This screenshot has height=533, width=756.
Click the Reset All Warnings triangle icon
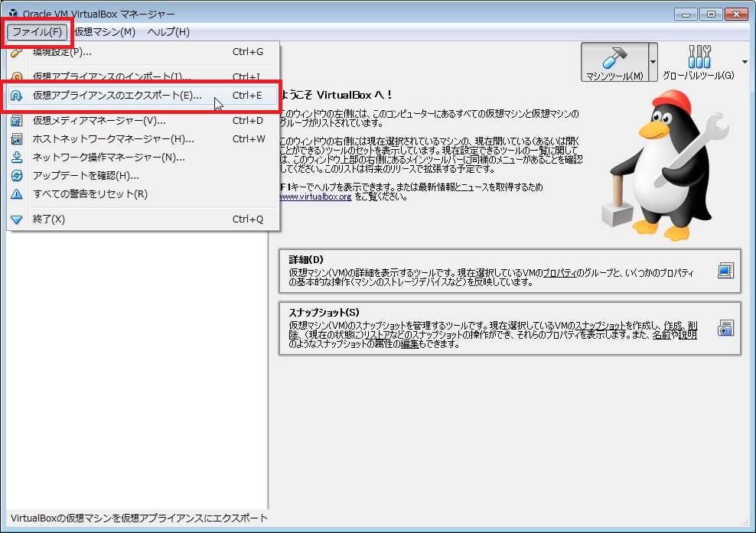coord(17,194)
